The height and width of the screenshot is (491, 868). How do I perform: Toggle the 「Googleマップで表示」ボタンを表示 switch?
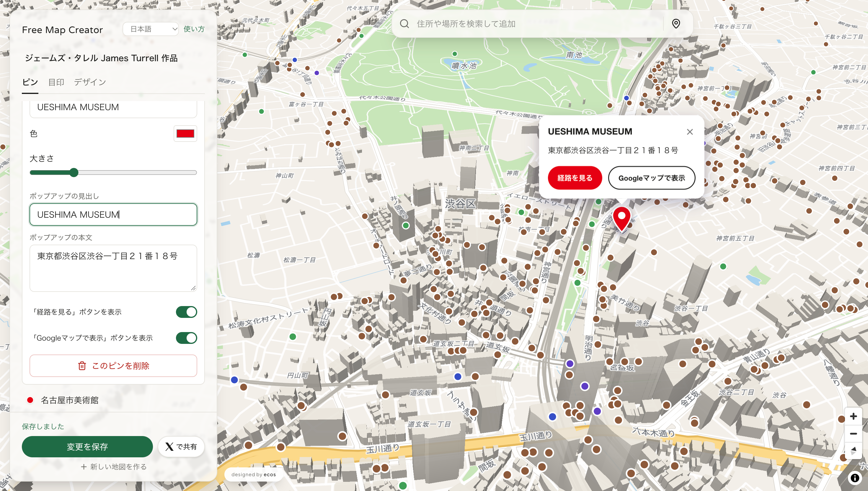(x=186, y=338)
